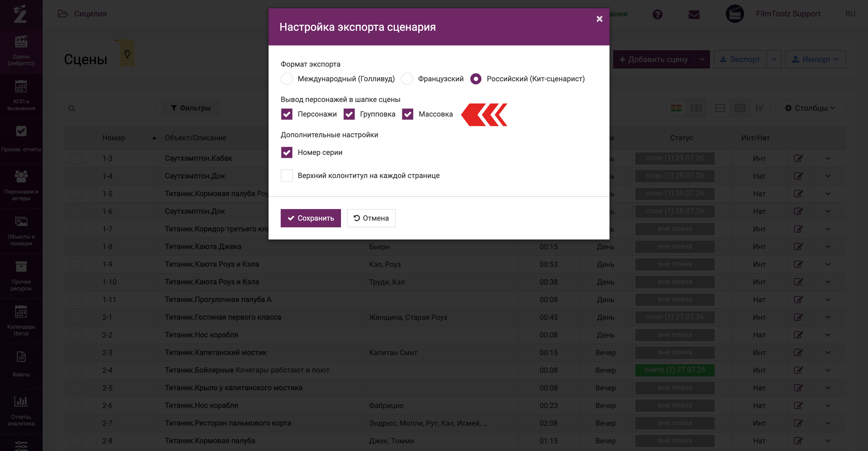Switch language via RU menu

pos(850,14)
